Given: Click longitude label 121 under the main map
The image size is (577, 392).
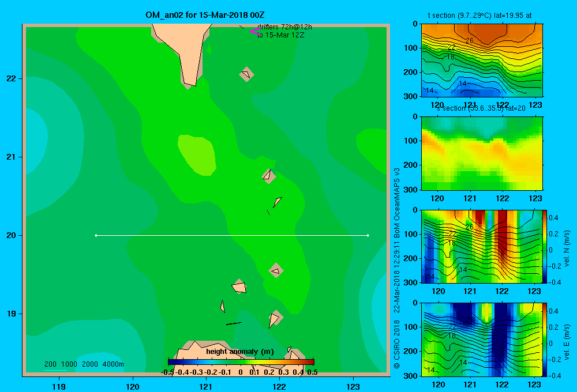Looking at the screenshot, I should tap(206, 386).
